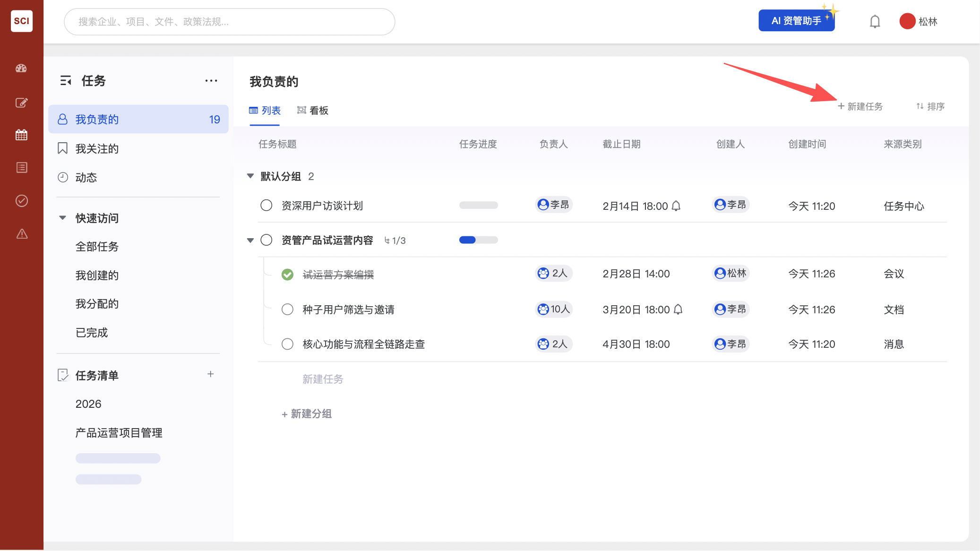Open the task titled 种子用户筛选与邀请
Screen dimensions: 980x551
pyautogui.click(x=348, y=310)
